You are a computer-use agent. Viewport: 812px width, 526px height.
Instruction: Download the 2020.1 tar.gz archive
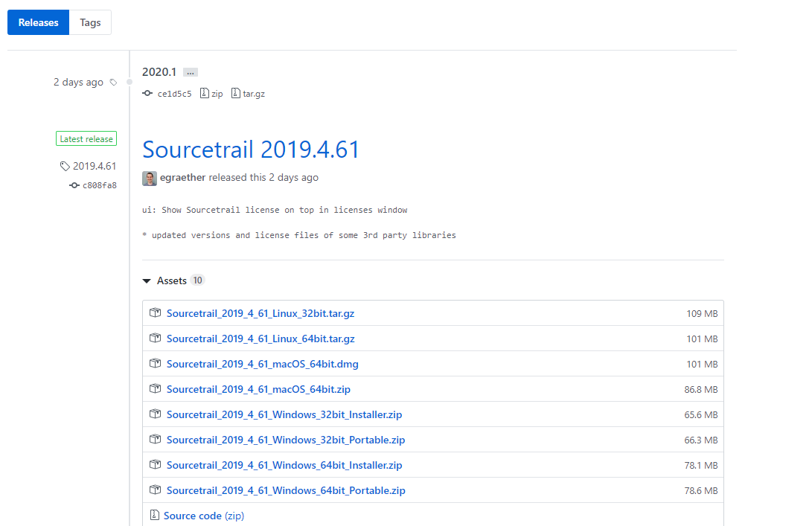click(254, 94)
